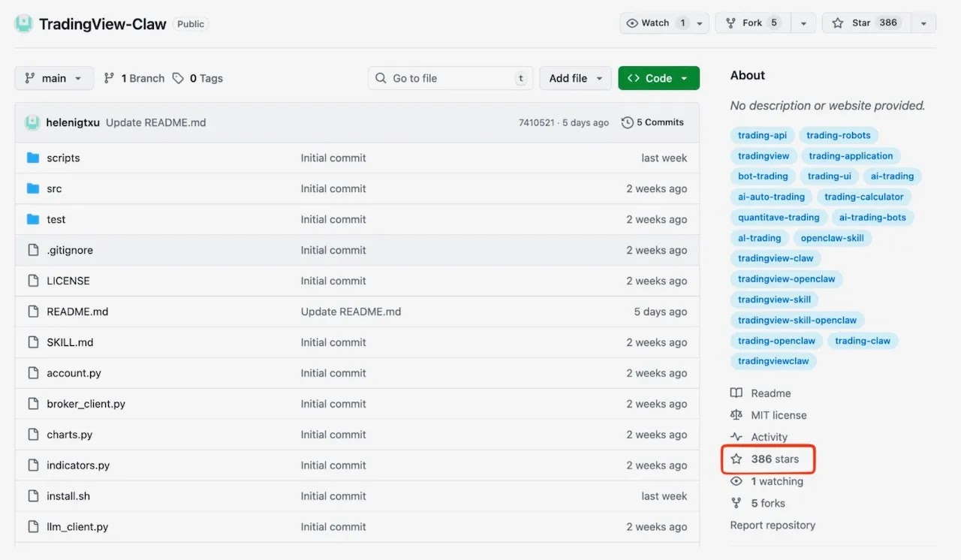
Task: Fork the repository with the Fork button
Action: point(753,23)
